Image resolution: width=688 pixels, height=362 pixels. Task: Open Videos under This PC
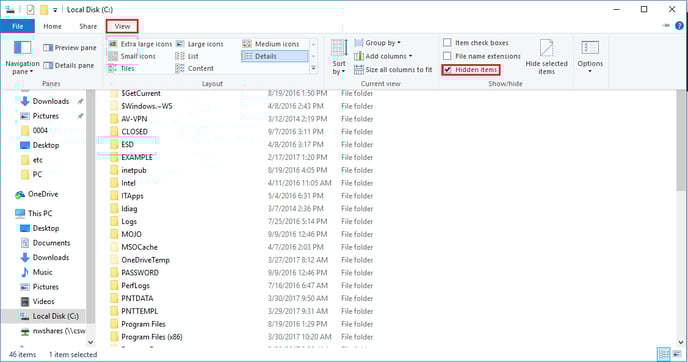tap(43, 301)
